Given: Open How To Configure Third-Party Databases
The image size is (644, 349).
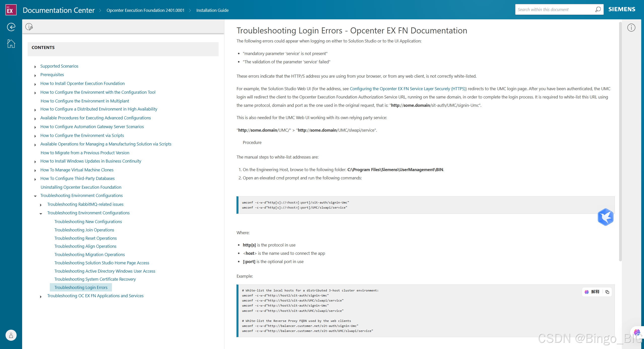Looking at the screenshot, I should point(77,178).
